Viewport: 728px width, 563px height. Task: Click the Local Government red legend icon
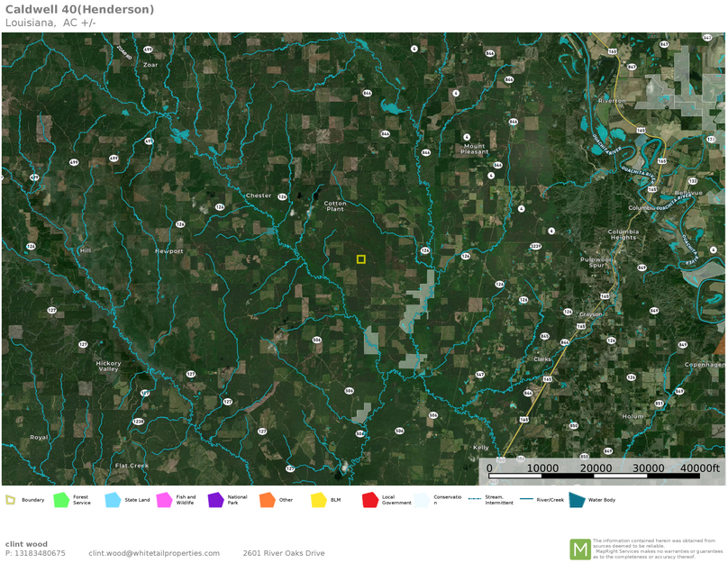[369, 500]
